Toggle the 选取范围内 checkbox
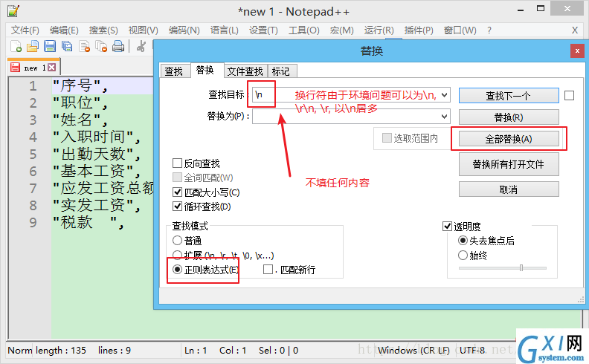Screen dimensions: 589x364 387,138
